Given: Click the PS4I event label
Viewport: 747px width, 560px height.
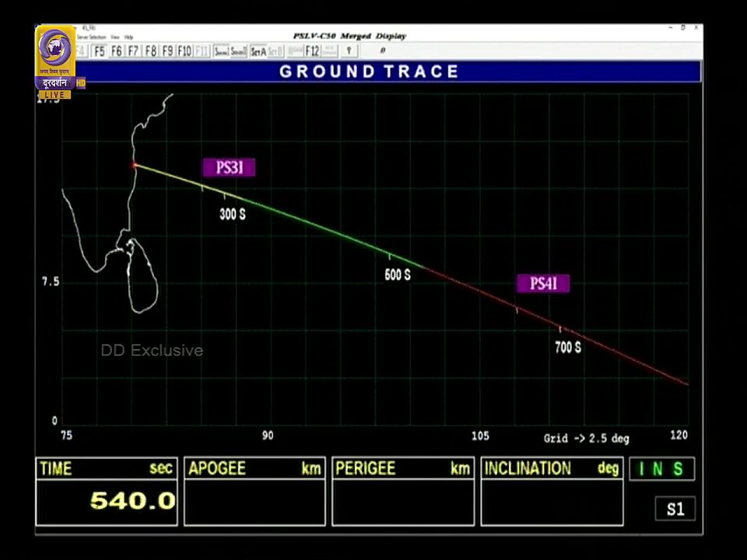Looking at the screenshot, I should pyautogui.click(x=543, y=284).
